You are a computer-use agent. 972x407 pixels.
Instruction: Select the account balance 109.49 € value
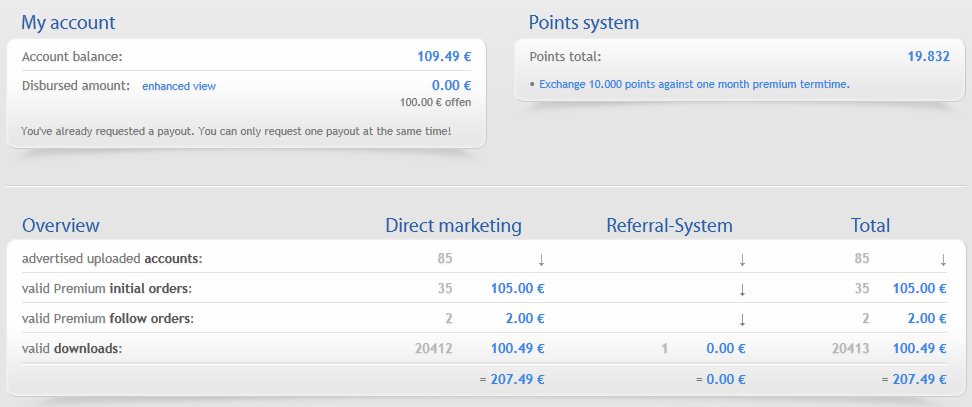coord(444,56)
